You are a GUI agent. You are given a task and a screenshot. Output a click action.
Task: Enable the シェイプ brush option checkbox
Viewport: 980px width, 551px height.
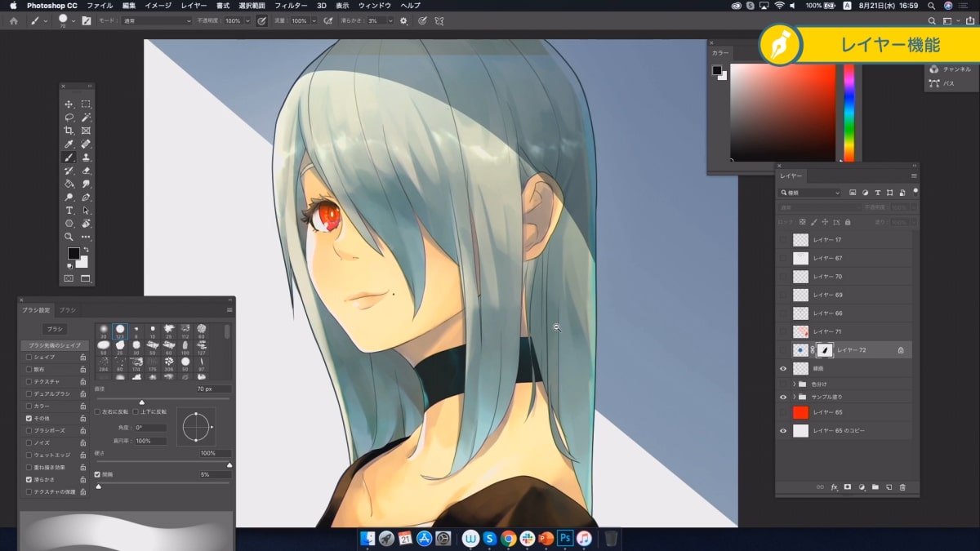coord(29,357)
